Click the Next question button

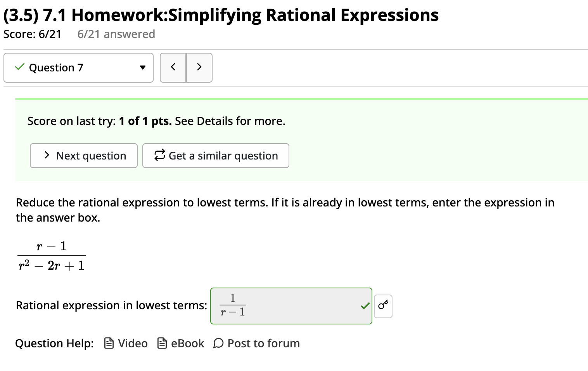[83, 156]
